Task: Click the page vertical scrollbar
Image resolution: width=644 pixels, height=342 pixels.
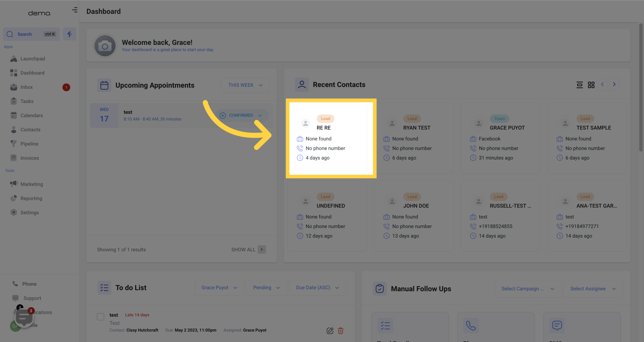Action: (641, 88)
